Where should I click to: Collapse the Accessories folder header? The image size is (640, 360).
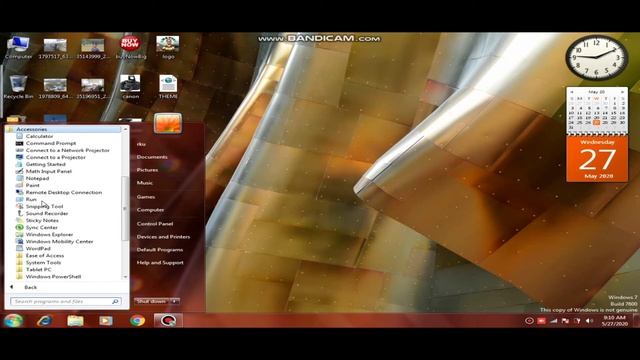63,129
